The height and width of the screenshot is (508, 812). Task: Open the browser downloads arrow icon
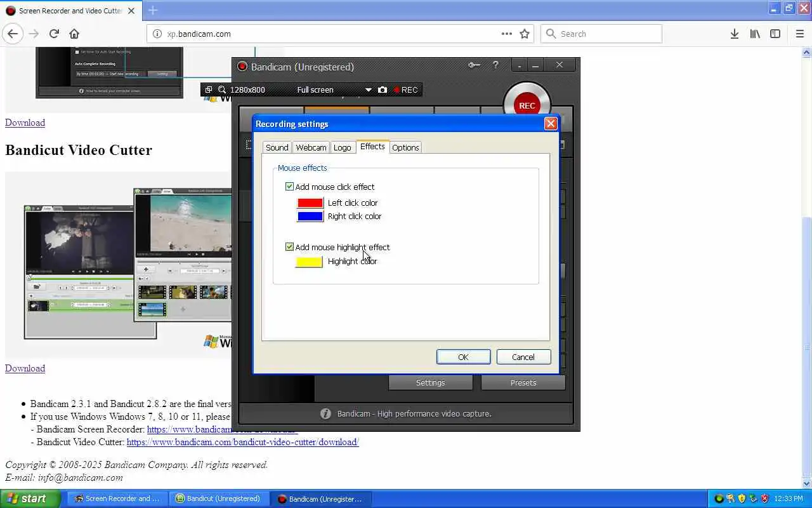(734, 34)
